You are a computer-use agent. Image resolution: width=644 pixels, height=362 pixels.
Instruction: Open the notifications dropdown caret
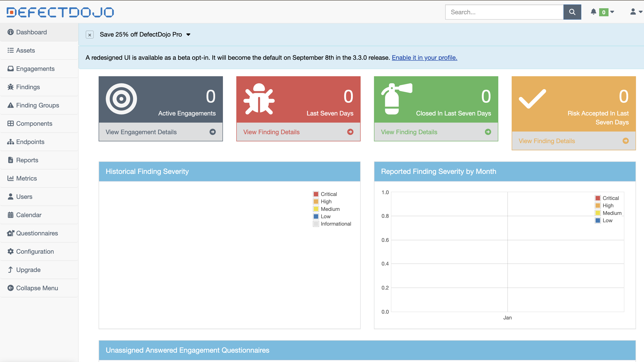click(612, 12)
